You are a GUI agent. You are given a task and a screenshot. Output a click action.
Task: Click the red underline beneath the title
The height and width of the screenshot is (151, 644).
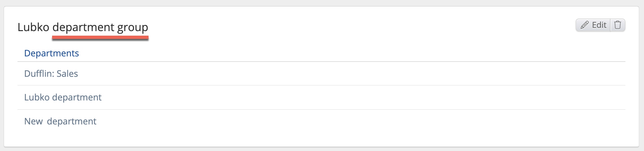(x=100, y=38)
